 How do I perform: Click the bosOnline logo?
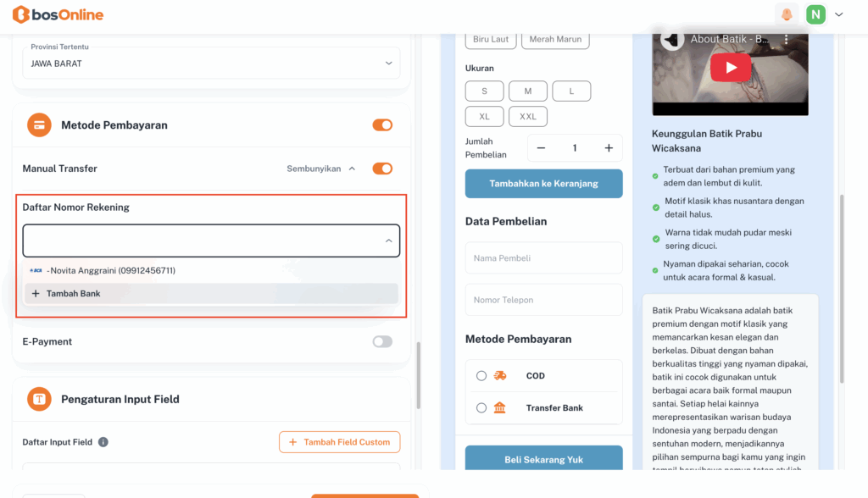58,14
